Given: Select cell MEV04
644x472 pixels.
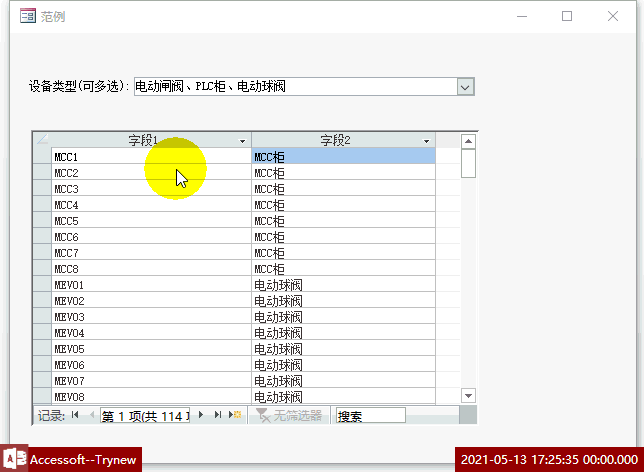Looking at the screenshot, I should 151,333.
